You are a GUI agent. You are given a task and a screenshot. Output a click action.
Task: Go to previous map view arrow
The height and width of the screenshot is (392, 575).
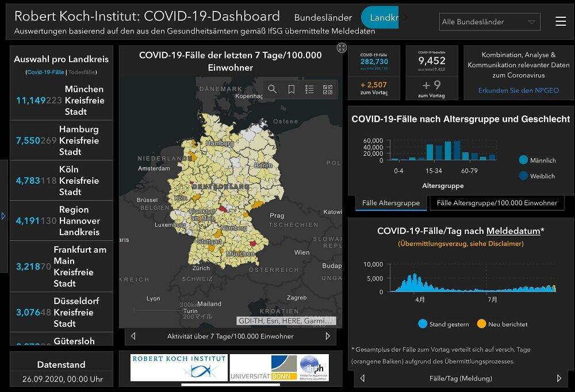pos(133,336)
